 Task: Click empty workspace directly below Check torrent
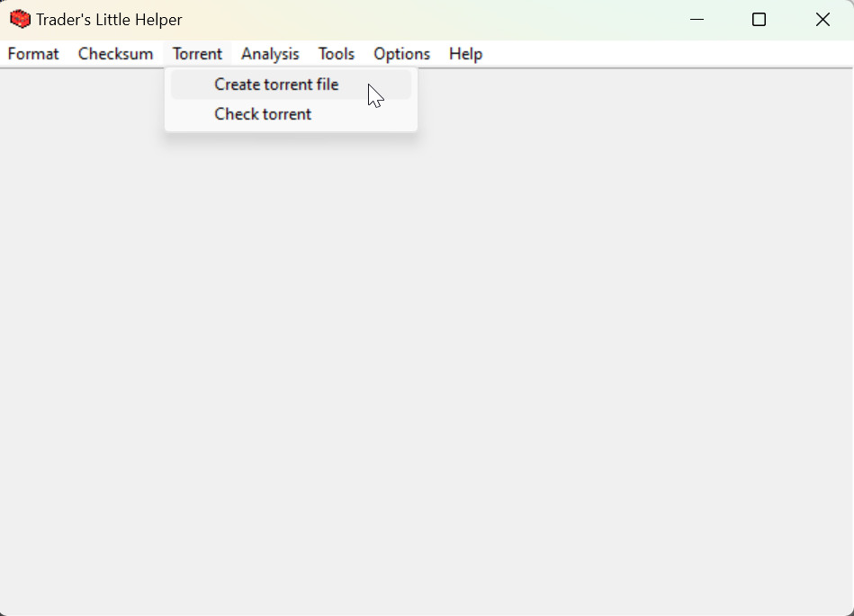point(263,225)
